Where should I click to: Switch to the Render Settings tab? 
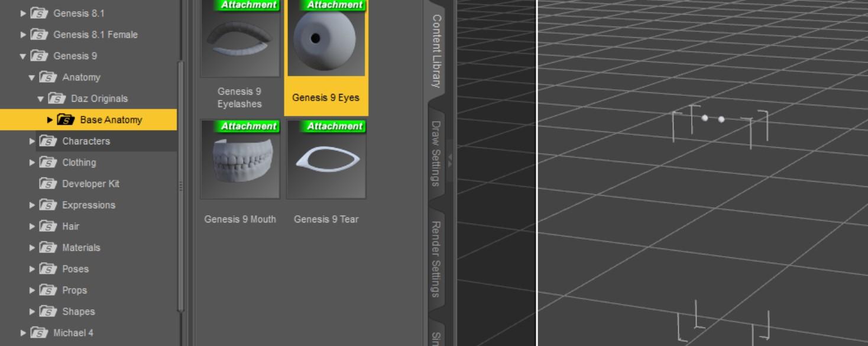pyautogui.click(x=436, y=259)
